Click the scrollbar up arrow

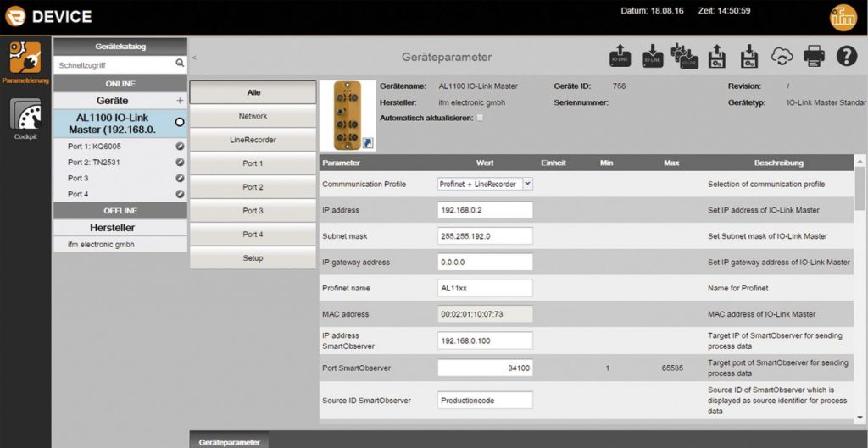click(860, 161)
